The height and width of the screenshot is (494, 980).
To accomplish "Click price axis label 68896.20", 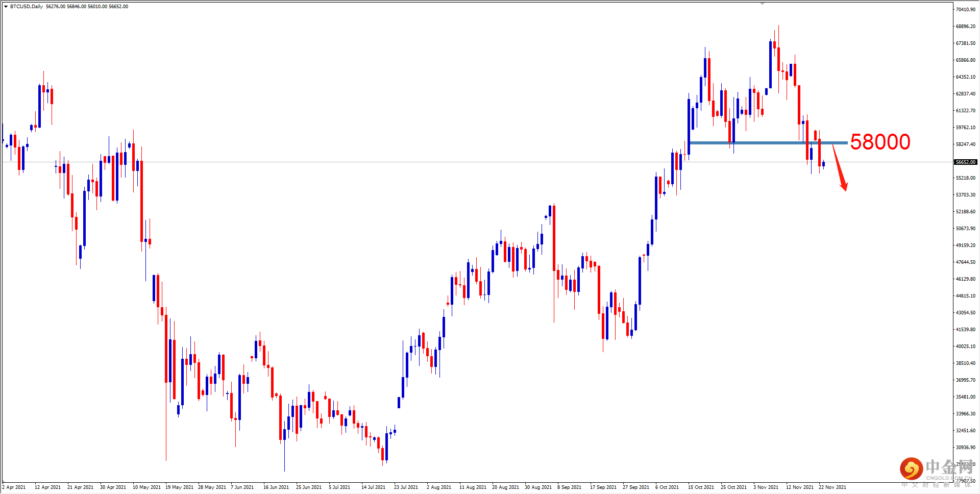I will coord(966,27).
